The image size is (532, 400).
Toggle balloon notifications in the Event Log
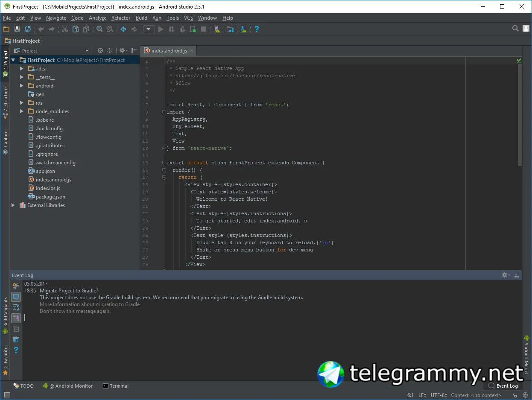point(16,297)
